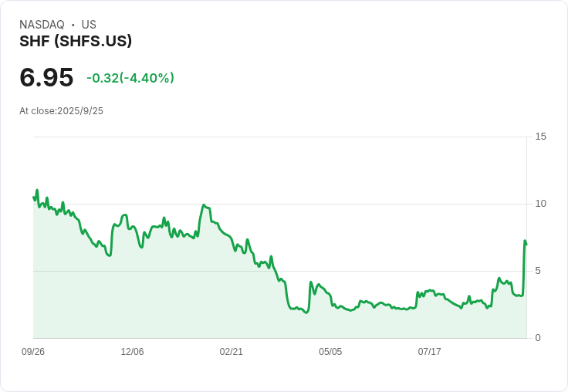Click the 12/06 date label on x-axis
The height and width of the screenshot is (392, 568).
132,351
